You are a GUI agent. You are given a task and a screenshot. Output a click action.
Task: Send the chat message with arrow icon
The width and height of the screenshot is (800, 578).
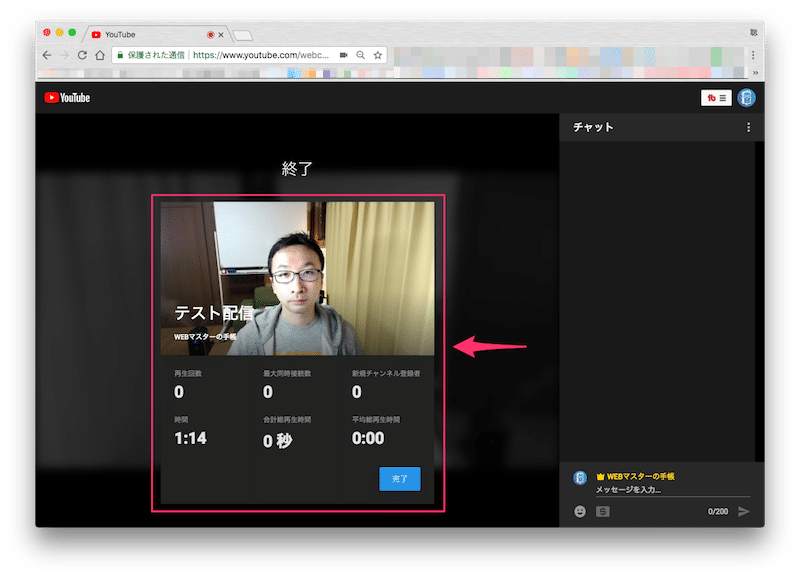743,511
